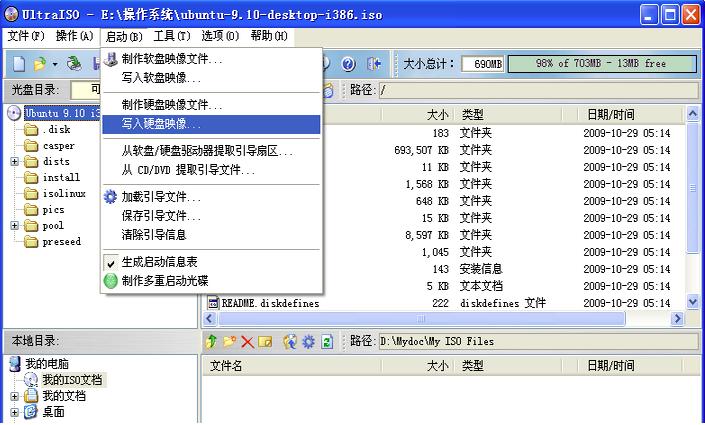Choose 从软盘/硬盘驱动器提取引导扇区... entry

click(211, 151)
